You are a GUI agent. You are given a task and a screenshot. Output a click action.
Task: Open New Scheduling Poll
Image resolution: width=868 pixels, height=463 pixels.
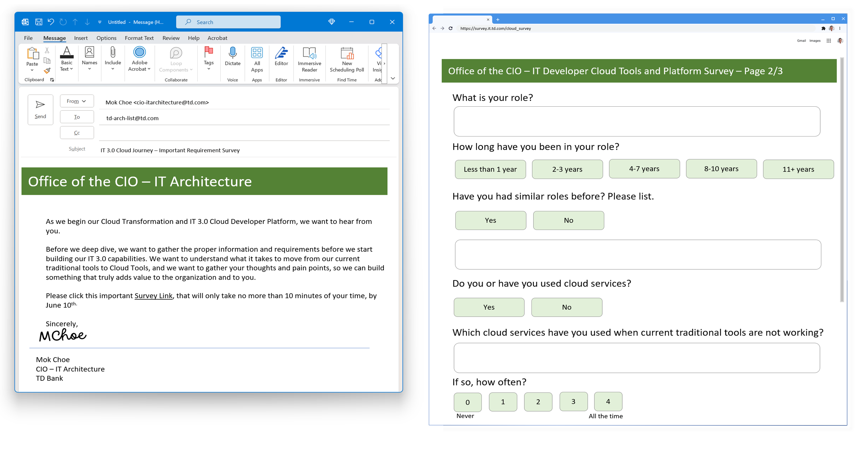click(347, 54)
